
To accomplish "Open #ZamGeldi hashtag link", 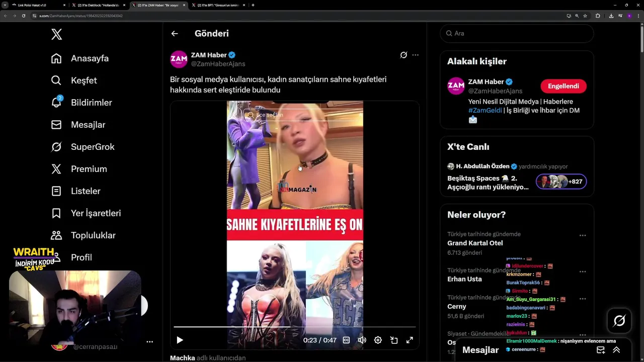I will [485, 110].
